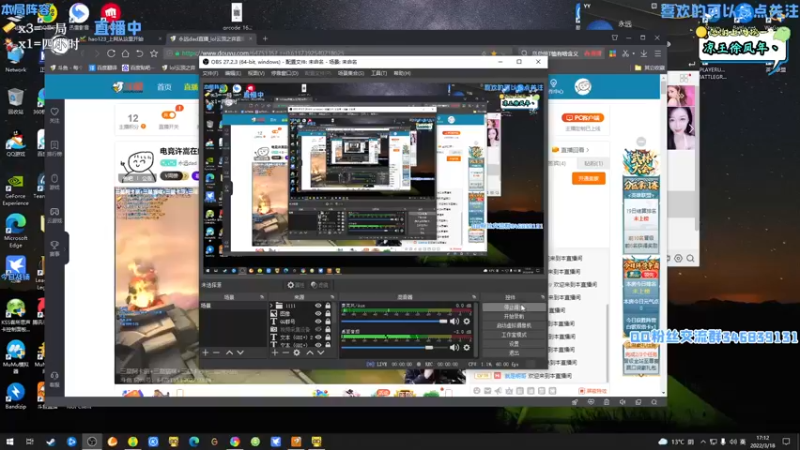Open source properties gear below sources list
This screenshot has width=800, height=450.
(x=296, y=353)
